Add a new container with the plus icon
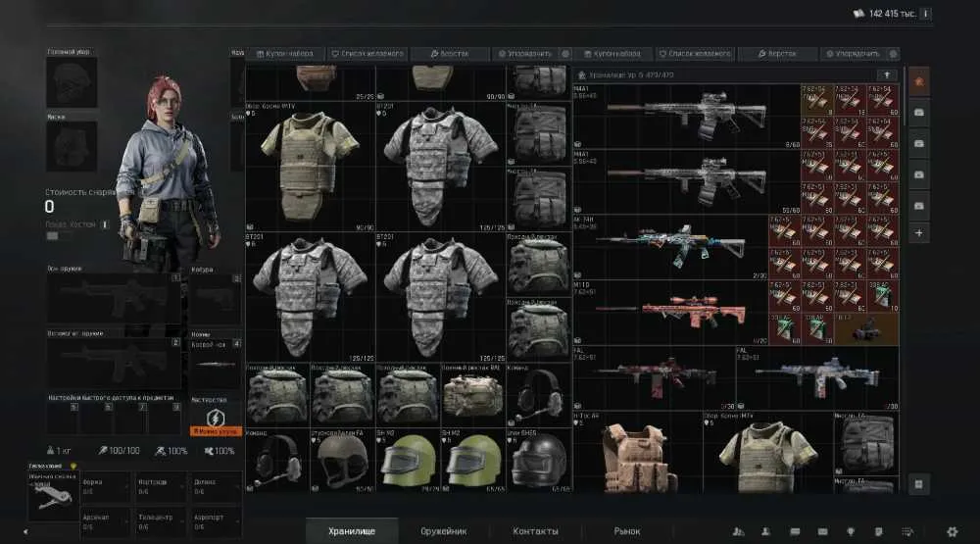 click(919, 233)
